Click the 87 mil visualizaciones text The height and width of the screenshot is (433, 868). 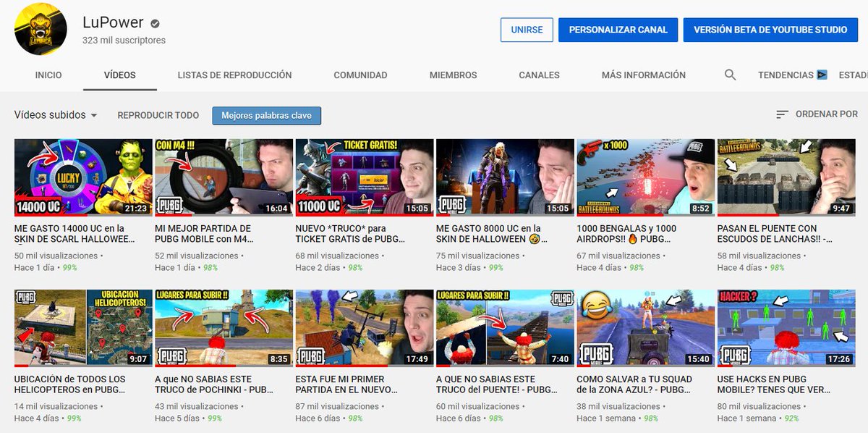coord(337,406)
